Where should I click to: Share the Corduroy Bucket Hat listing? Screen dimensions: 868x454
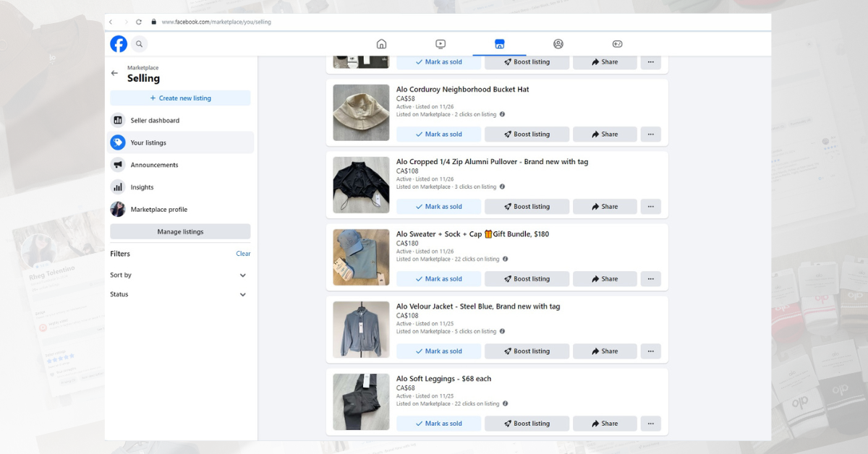click(605, 134)
